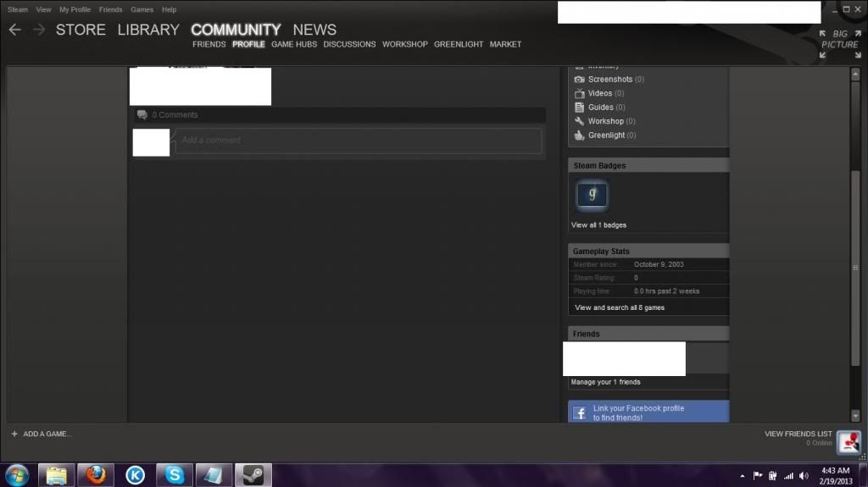
Task: Select the PROFILE community tab
Action: click(248, 44)
